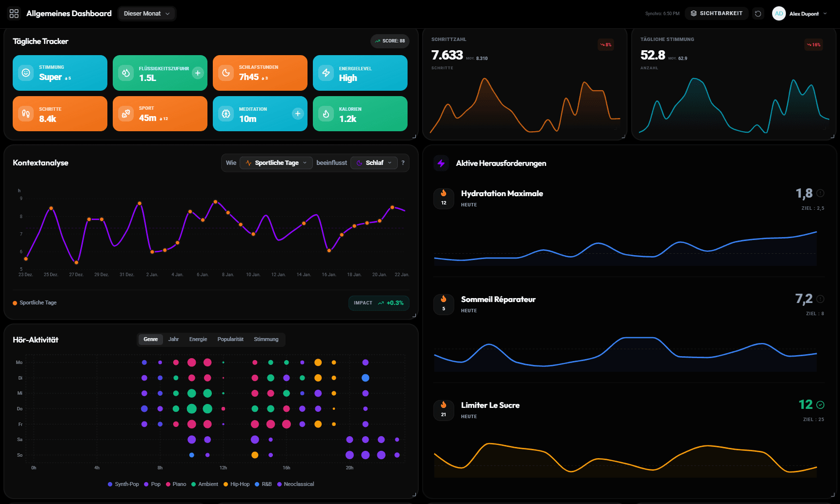
Task: Switch to the Stimmung tab in Hör-Aktivität
Action: coord(266,339)
